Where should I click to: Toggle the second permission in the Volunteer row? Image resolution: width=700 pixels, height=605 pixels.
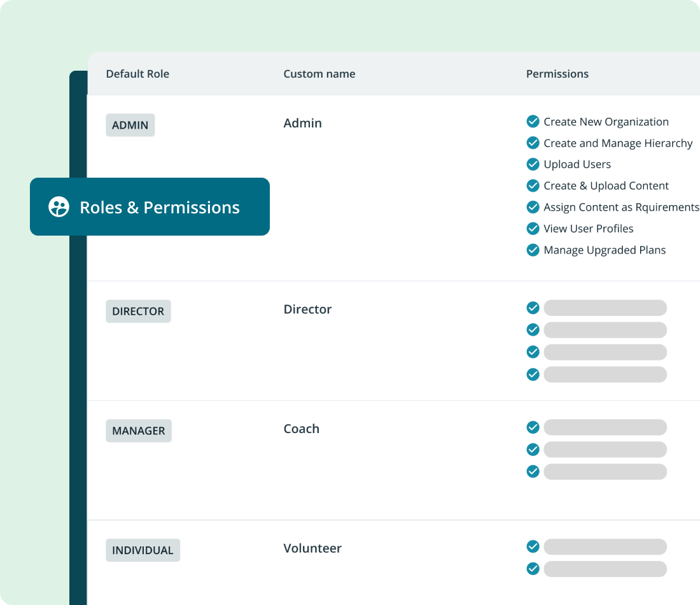click(533, 568)
